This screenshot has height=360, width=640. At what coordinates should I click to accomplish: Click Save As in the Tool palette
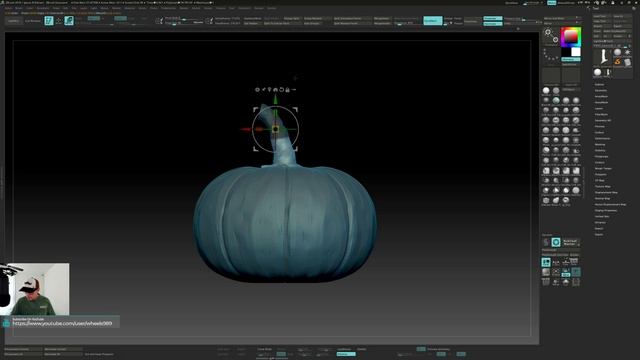[x=621, y=16]
